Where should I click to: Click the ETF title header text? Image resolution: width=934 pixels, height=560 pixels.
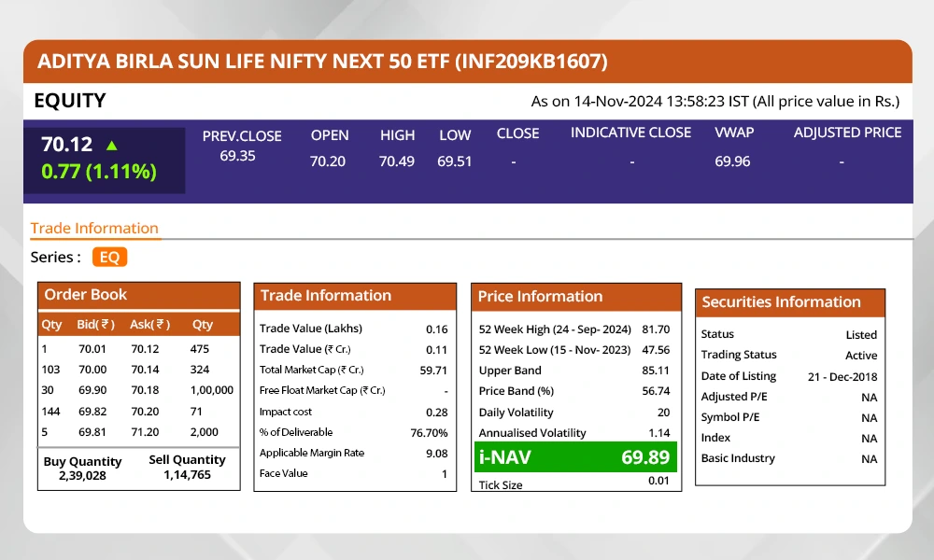pos(322,62)
